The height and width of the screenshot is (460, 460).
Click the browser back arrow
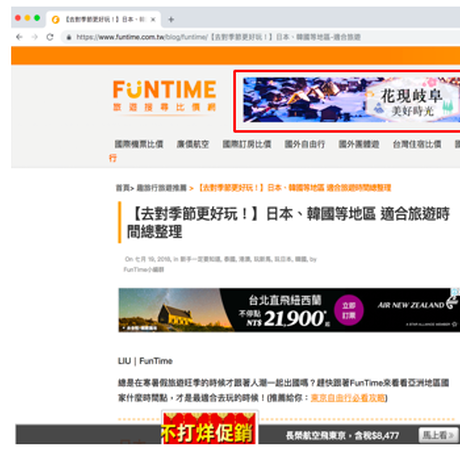(19, 37)
